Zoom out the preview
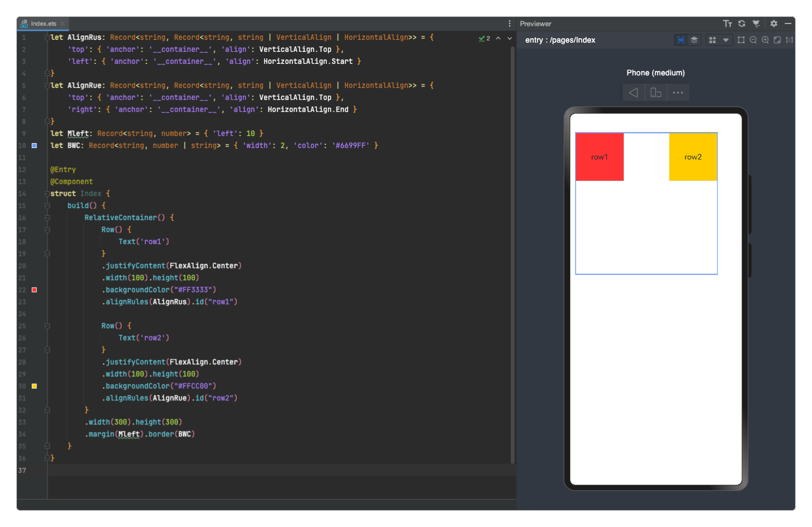This screenshot has height=527, width=812. [753, 40]
